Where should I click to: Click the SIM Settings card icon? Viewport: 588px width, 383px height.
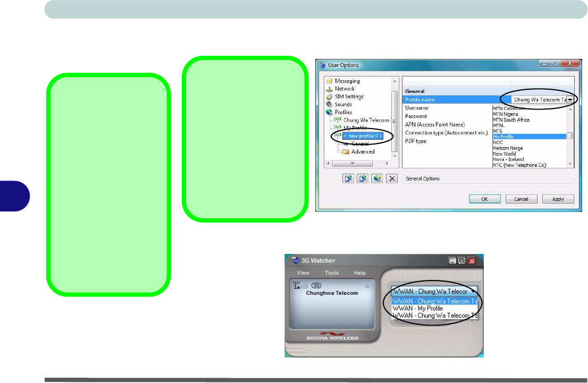pyautogui.click(x=329, y=97)
